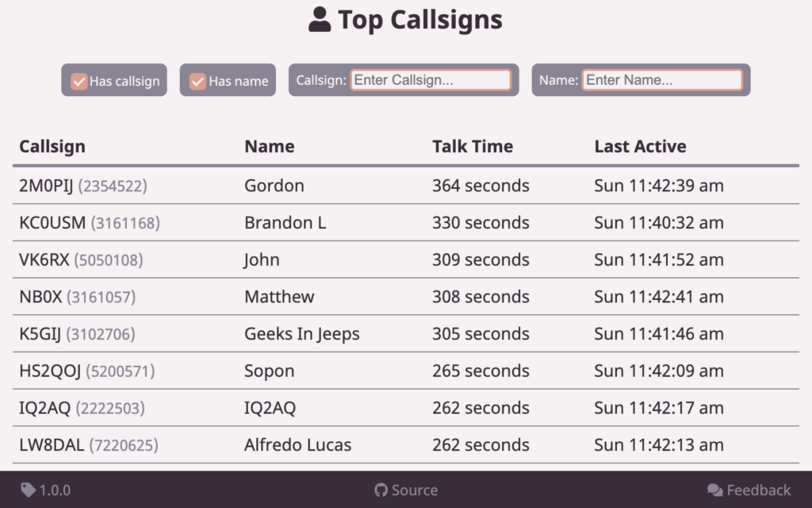Click the version tag icon in footer
Screen dimensions: 812x508
click(x=29, y=490)
